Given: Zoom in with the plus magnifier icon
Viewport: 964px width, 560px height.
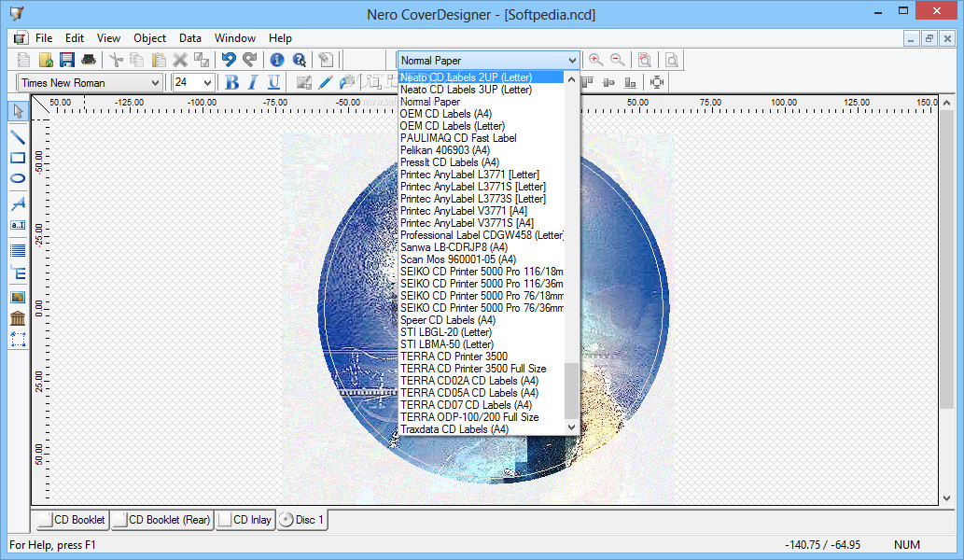Looking at the screenshot, I should pos(595,60).
